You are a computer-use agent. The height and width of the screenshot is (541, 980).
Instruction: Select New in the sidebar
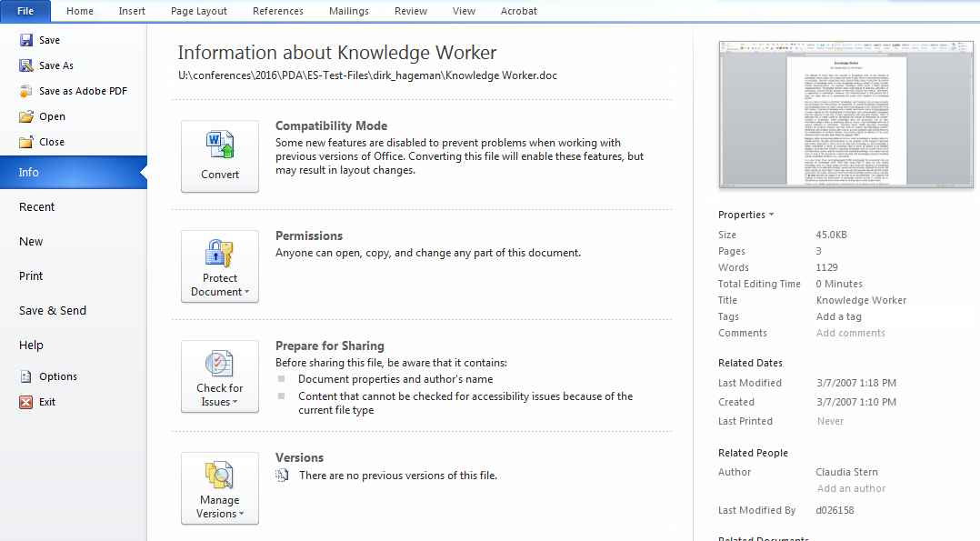[x=31, y=242]
